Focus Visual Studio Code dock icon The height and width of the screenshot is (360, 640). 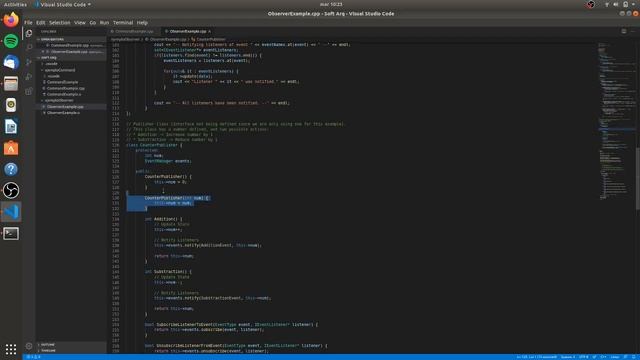pos(11,211)
